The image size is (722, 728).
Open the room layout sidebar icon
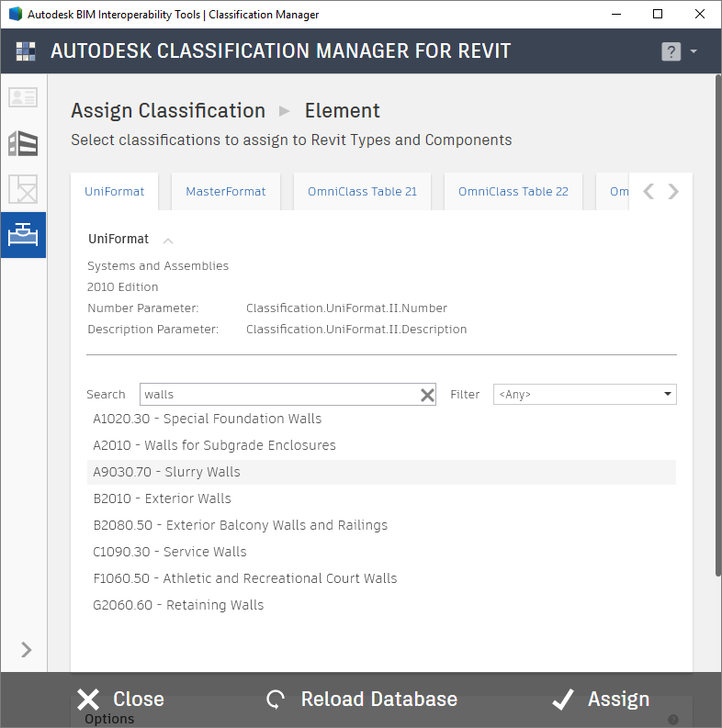point(23,189)
